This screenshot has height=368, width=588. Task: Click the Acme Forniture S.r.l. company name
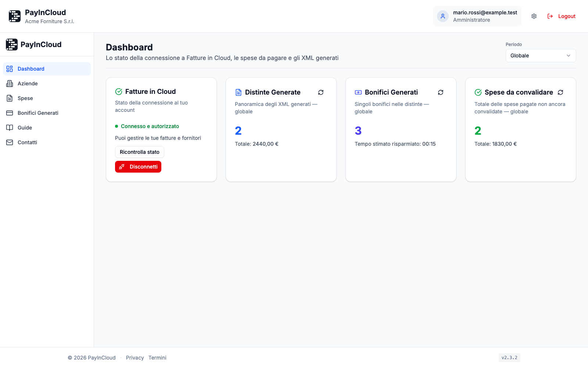point(50,21)
